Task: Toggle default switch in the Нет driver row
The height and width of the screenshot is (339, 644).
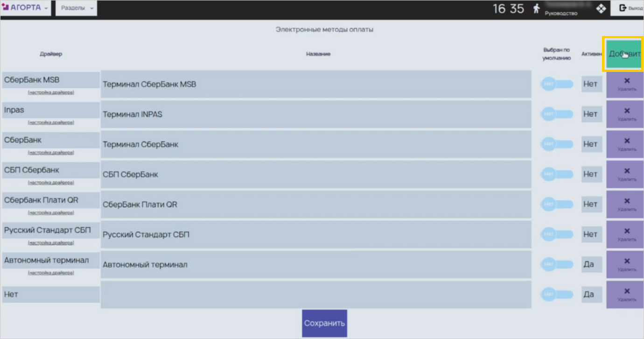Action: pos(556,295)
